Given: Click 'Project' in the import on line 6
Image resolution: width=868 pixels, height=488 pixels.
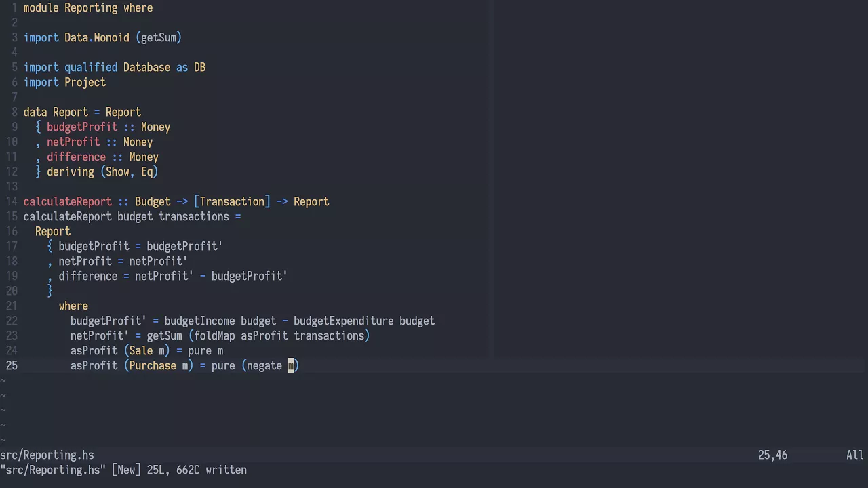Looking at the screenshot, I should click(85, 83).
